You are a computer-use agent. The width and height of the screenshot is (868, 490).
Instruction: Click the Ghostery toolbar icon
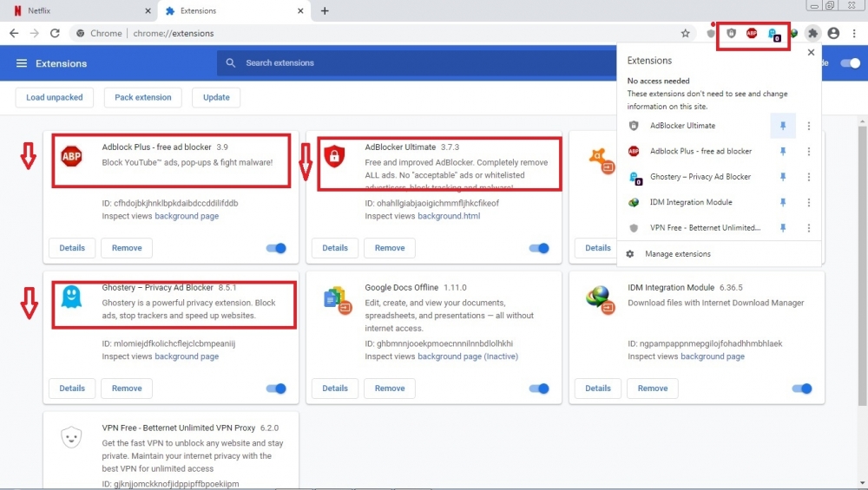[773, 34]
